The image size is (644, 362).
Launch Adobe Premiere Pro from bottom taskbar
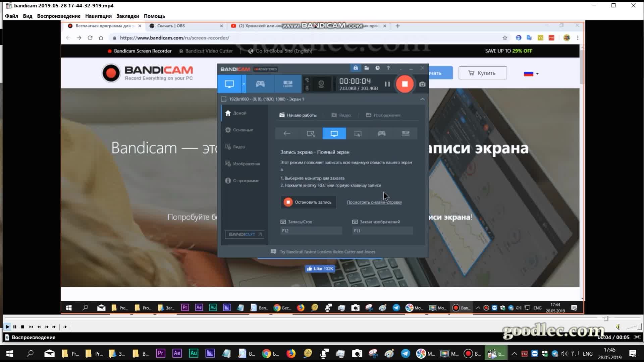[160, 353]
